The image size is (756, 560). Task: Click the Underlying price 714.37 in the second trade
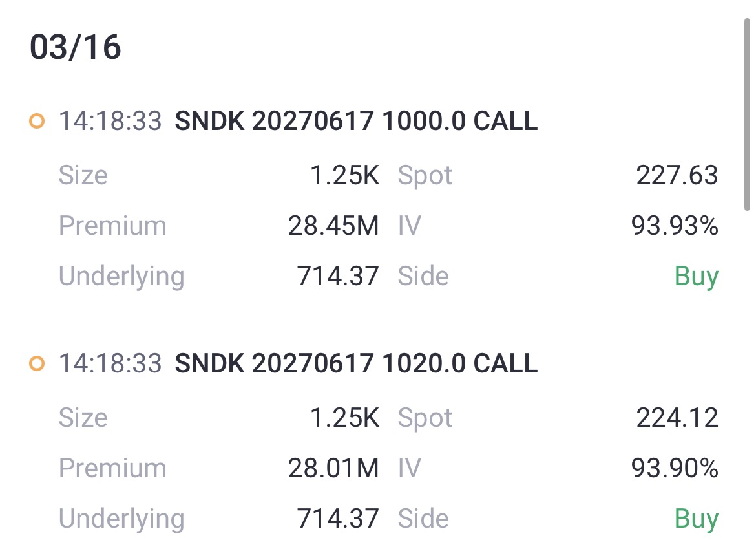tap(339, 519)
